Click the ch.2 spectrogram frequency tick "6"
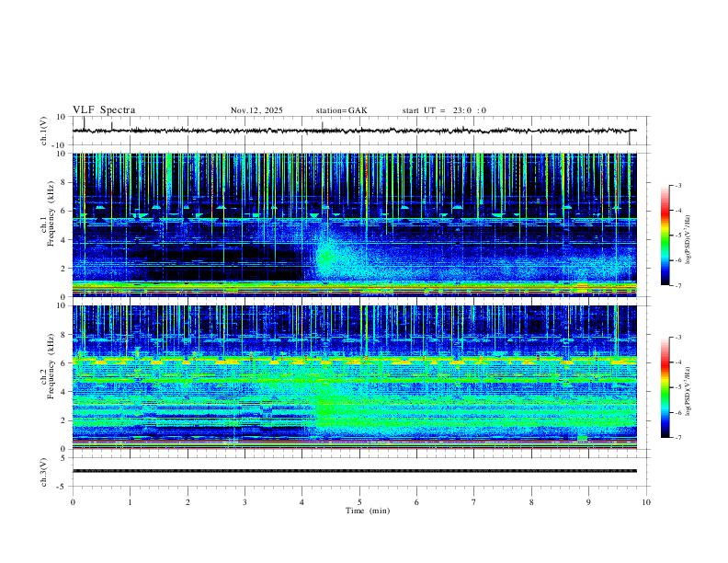The width and height of the screenshot is (728, 563). point(64,363)
